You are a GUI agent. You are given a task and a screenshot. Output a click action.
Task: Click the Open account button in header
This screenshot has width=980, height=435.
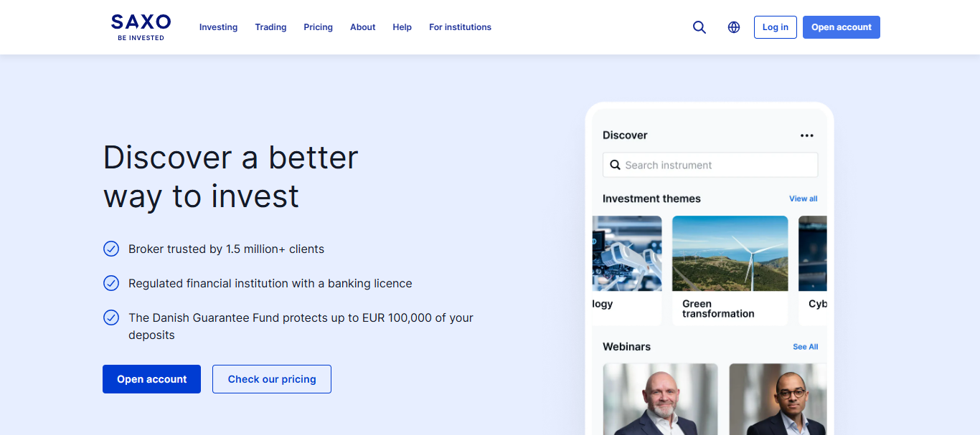tap(842, 27)
